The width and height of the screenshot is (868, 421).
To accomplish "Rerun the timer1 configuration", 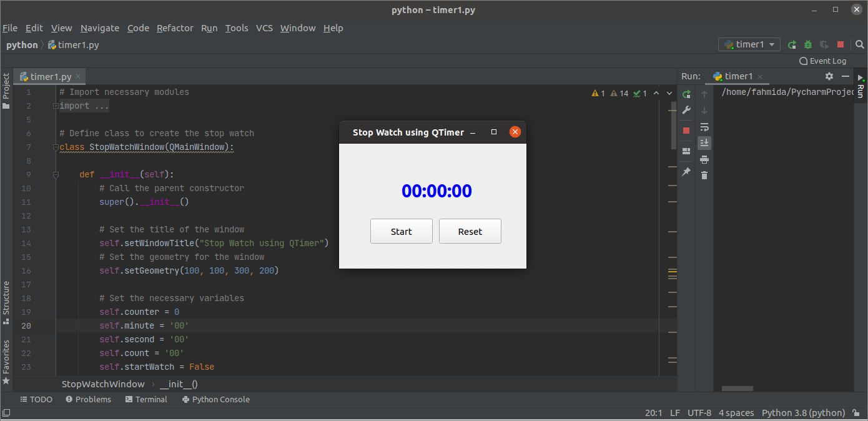I will tap(792, 44).
